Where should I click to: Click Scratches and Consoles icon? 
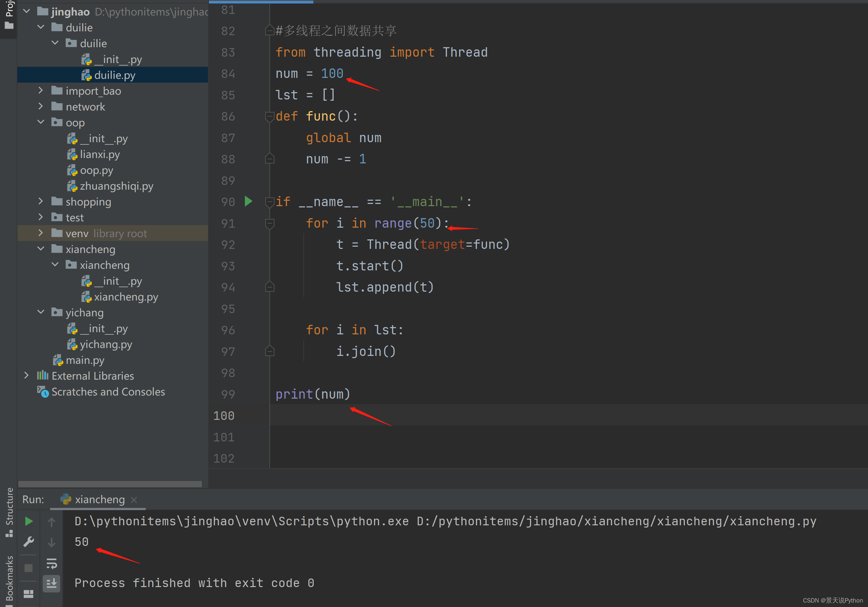[x=43, y=392]
